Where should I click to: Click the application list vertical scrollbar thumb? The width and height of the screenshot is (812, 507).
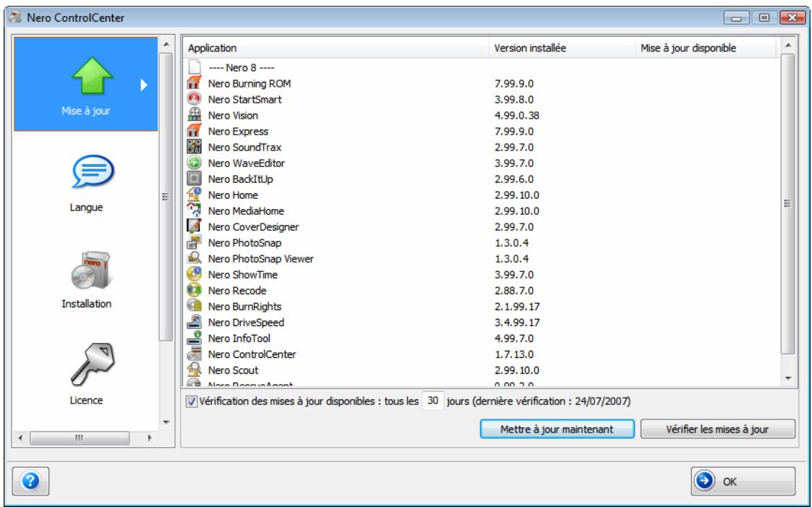[787, 203]
